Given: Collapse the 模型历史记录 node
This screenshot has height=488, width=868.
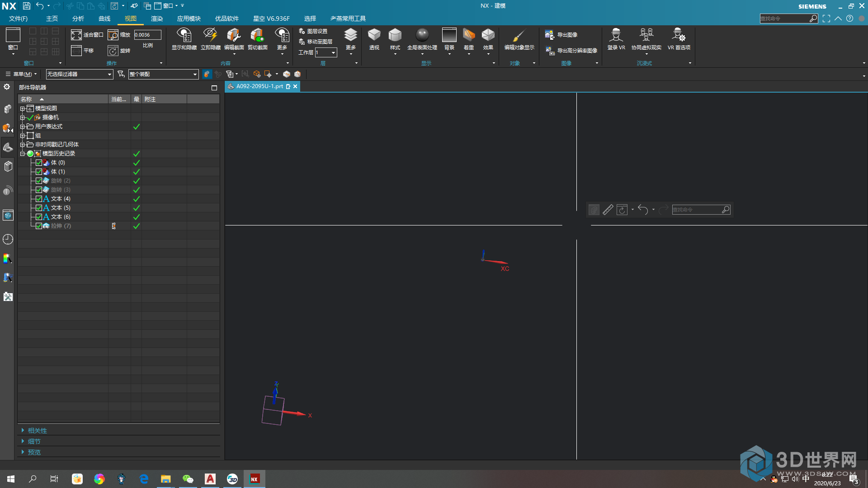Looking at the screenshot, I should pyautogui.click(x=22, y=154).
